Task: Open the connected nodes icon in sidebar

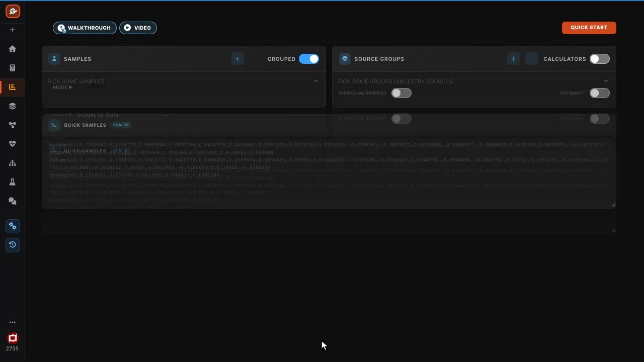Action: 13,125
